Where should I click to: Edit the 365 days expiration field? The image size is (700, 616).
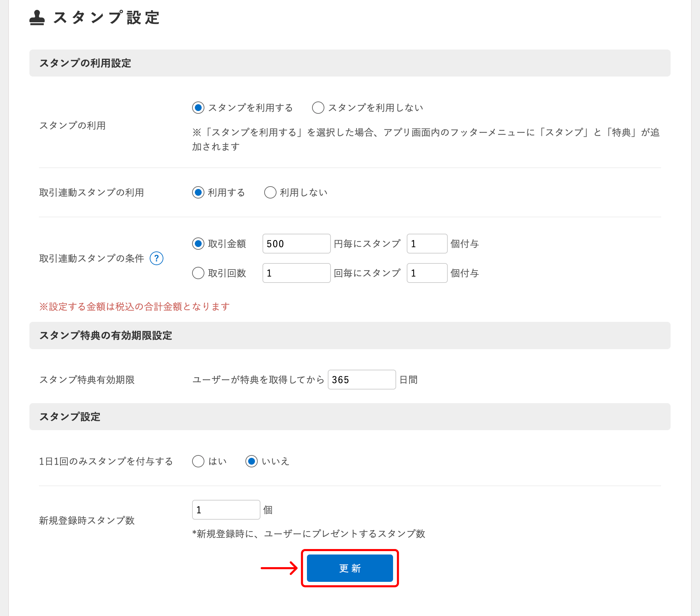click(361, 379)
